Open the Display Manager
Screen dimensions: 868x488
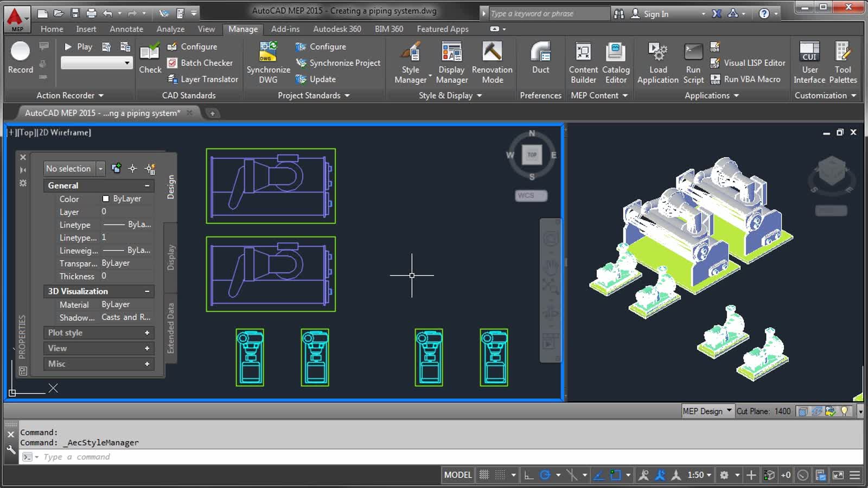tap(452, 62)
